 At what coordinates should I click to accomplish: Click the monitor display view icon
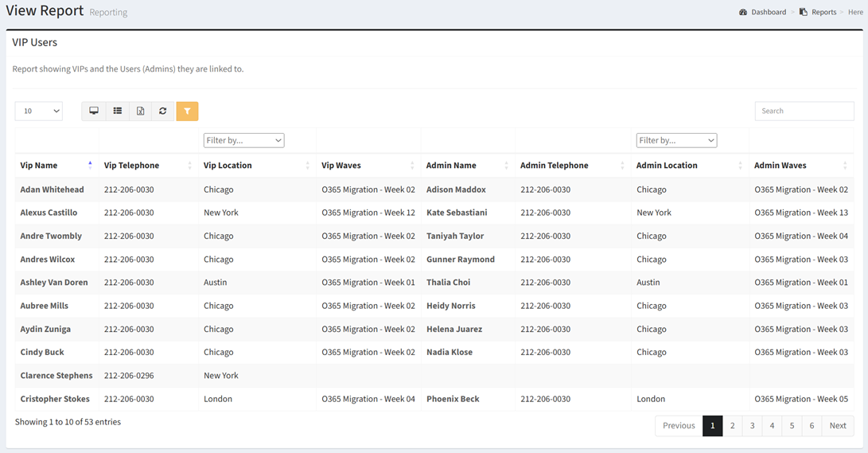(94, 111)
